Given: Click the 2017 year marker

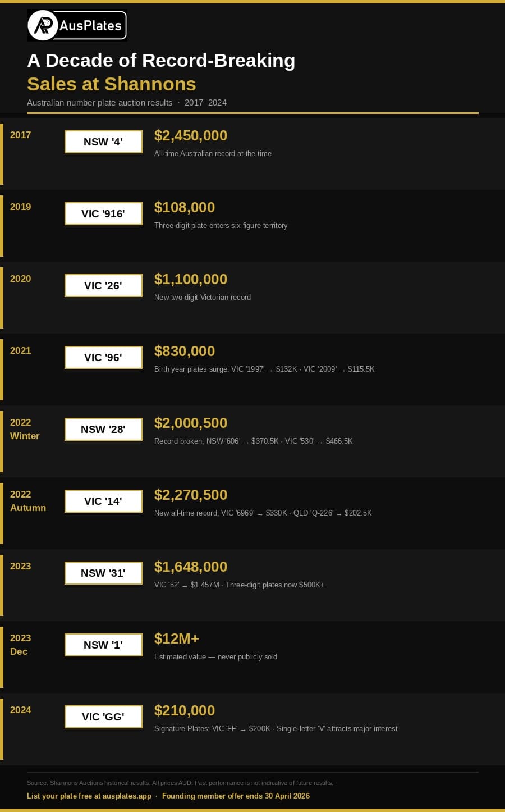Looking at the screenshot, I should pos(20,135).
